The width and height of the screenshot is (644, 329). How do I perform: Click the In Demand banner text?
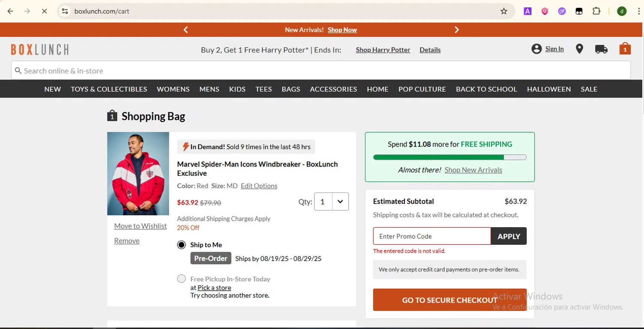246,147
